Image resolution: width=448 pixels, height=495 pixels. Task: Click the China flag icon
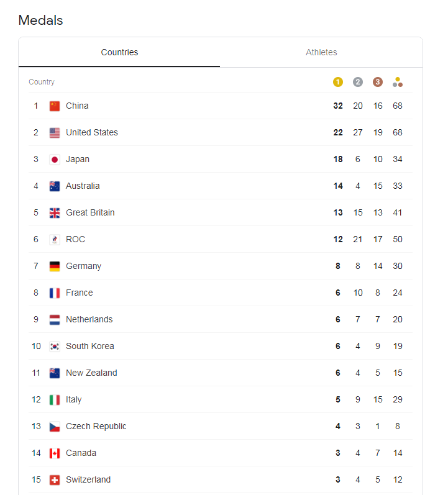(x=55, y=106)
